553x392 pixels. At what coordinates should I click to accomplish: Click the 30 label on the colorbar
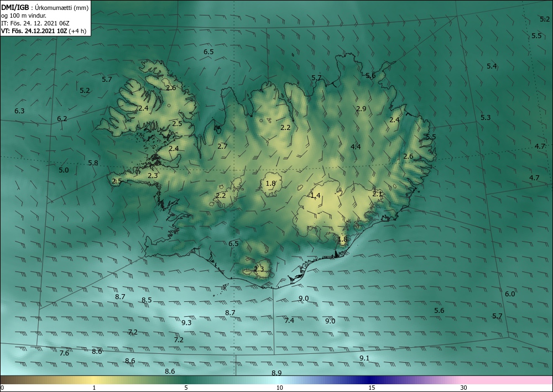pyautogui.click(x=464, y=388)
